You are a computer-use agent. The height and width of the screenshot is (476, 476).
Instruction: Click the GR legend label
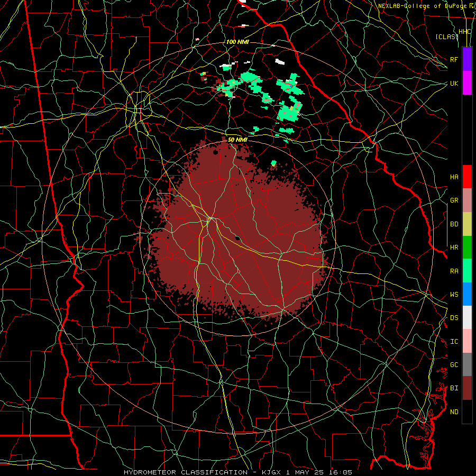pyautogui.click(x=454, y=200)
